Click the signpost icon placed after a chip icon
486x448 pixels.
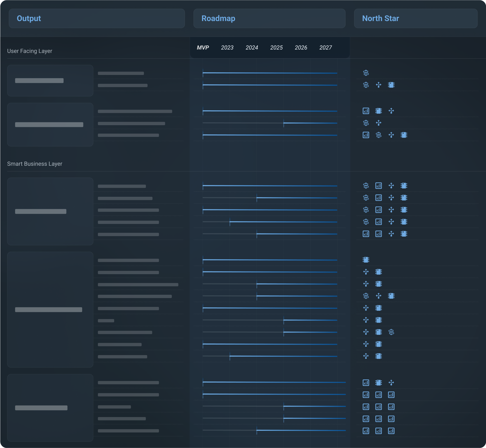click(x=391, y=332)
